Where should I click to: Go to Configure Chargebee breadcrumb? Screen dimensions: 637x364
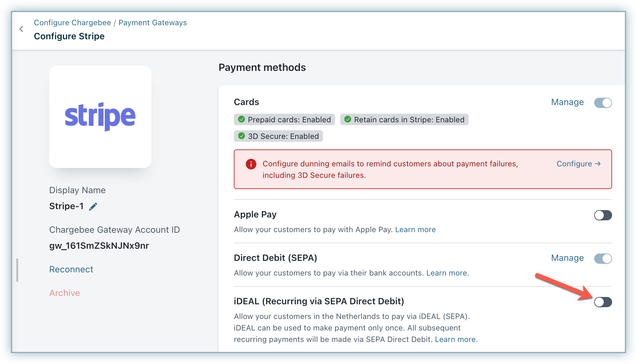(x=73, y=23)
